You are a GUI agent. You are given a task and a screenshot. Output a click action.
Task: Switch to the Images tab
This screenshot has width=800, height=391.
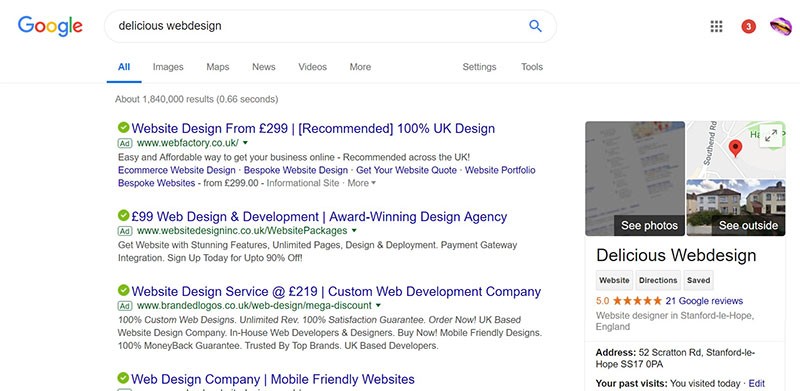[x=168, y=67]
